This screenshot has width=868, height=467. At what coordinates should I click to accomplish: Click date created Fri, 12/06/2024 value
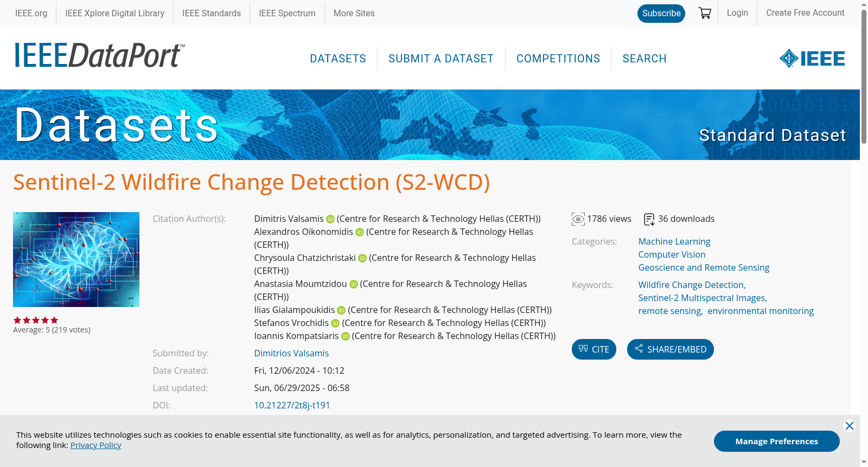(x=299, y=370)
